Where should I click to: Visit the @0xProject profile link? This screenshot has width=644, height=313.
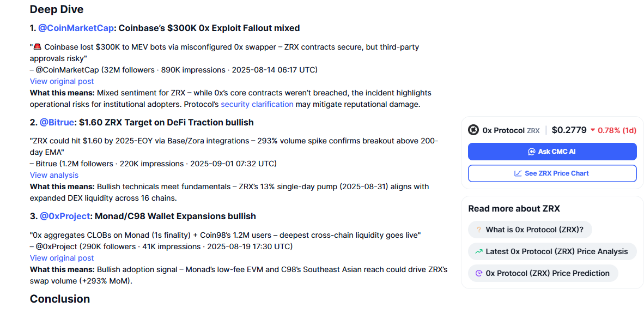tap(64, 216)
